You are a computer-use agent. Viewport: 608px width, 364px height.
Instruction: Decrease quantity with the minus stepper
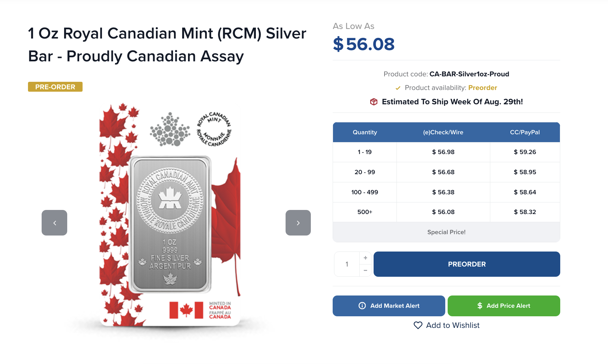(x=365, y=270)
